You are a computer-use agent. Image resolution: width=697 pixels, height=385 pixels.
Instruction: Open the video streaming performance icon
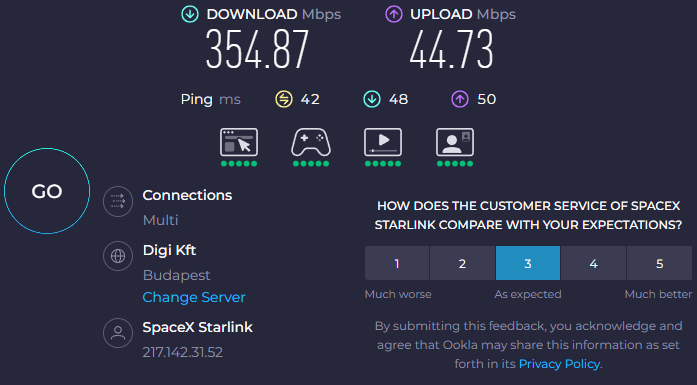click(383, 142)
